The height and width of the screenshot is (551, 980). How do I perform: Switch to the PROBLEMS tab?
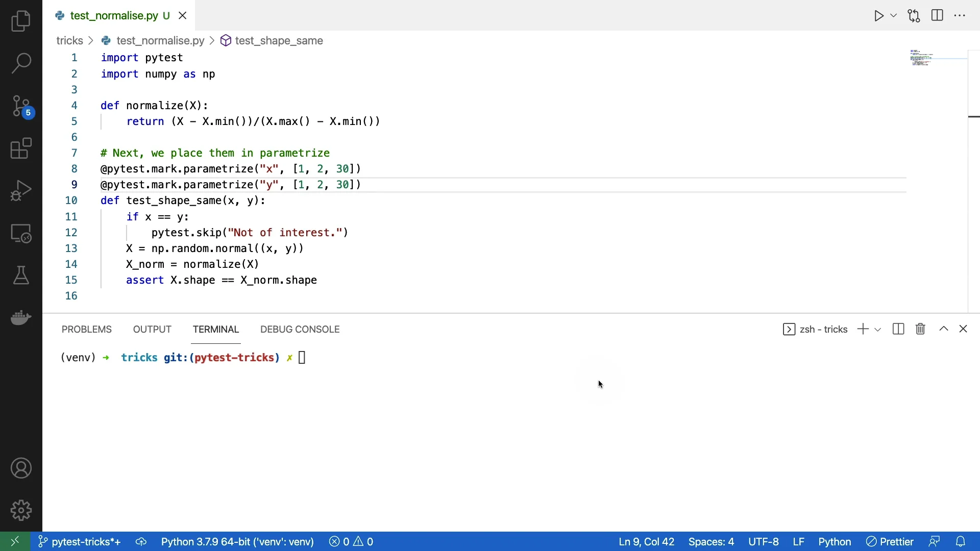(x=87, y=330)
